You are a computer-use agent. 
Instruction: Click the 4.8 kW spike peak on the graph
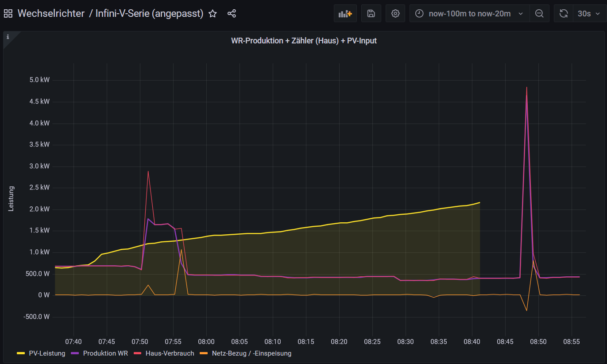coord(526,88)
